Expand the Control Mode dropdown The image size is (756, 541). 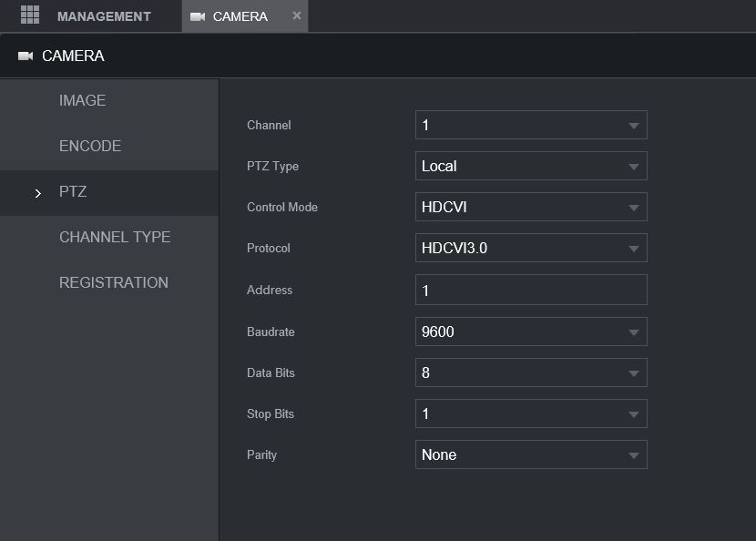tap(531, 208)
